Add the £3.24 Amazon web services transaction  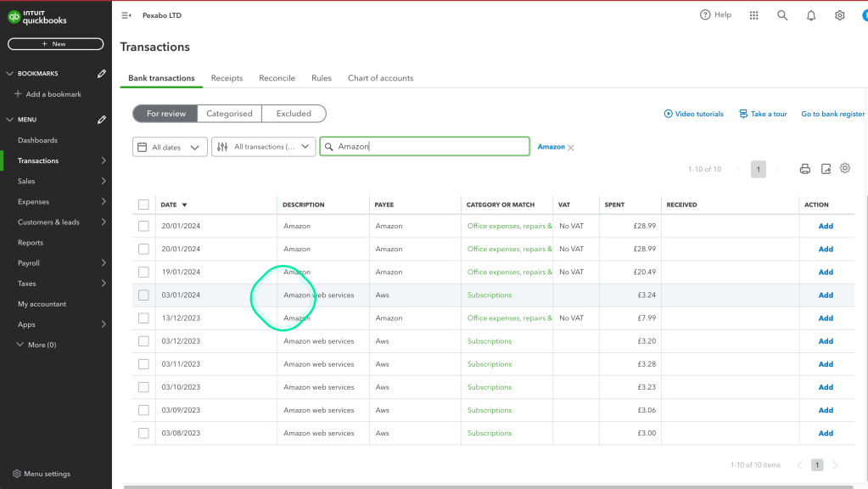click(x=826, y=295)
